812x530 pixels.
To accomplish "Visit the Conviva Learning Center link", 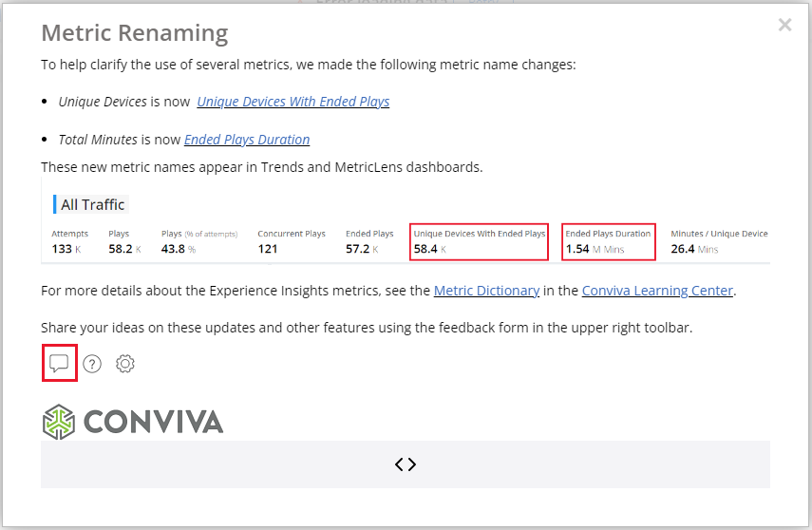I will point(657,291).
